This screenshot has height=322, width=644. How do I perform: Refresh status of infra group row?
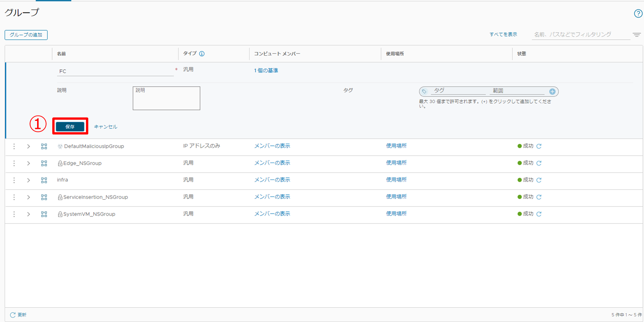coord(539,180)
